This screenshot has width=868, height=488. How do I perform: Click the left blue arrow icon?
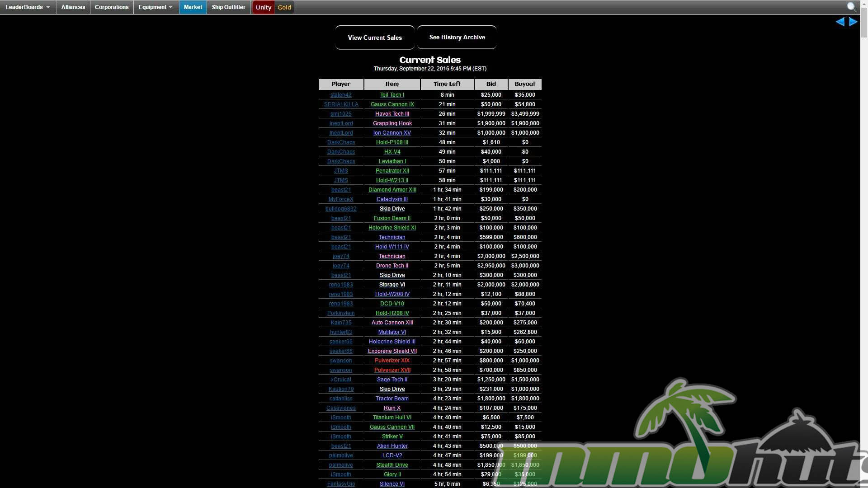coord(840,22)
